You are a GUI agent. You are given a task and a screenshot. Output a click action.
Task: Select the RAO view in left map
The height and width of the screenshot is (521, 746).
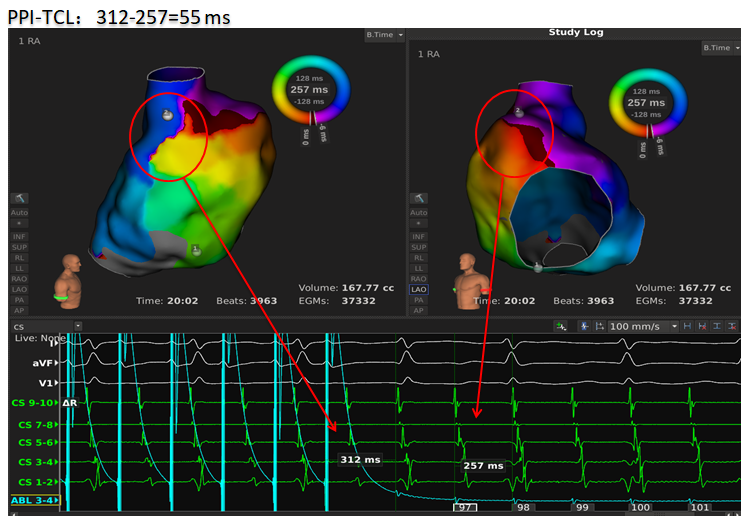17,278
